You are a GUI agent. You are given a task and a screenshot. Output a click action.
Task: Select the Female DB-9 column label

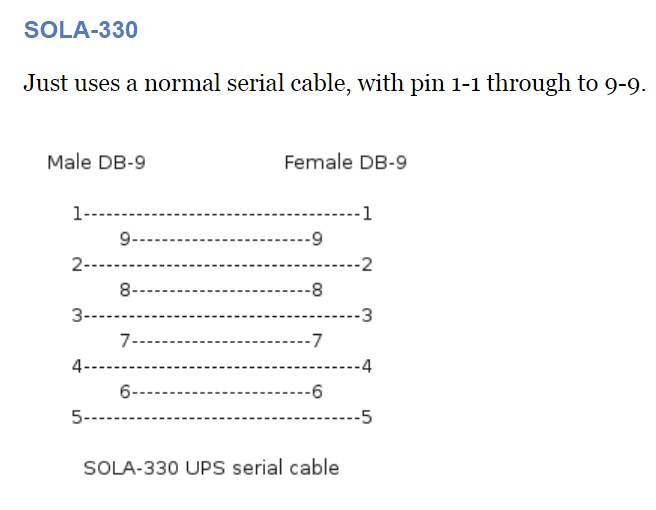coord(345,162)
